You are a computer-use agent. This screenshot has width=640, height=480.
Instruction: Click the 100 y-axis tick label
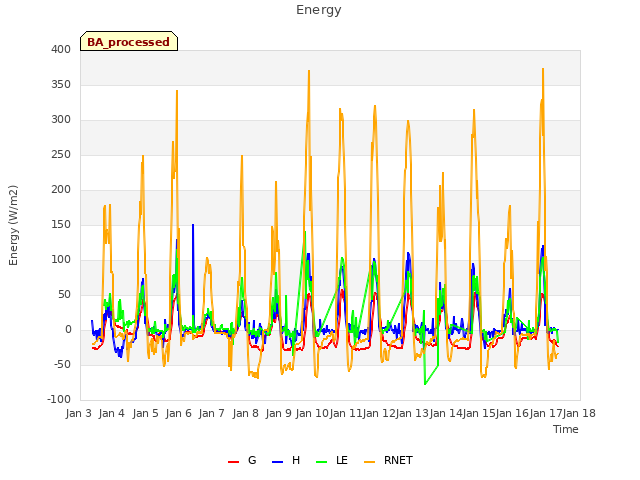(61, 260)
